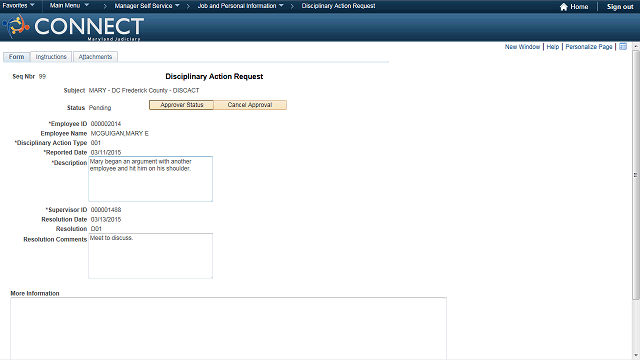Click the Disciplinary Action Request breadcrumb
Screen dimensions: 640x360
click(338, 6)
